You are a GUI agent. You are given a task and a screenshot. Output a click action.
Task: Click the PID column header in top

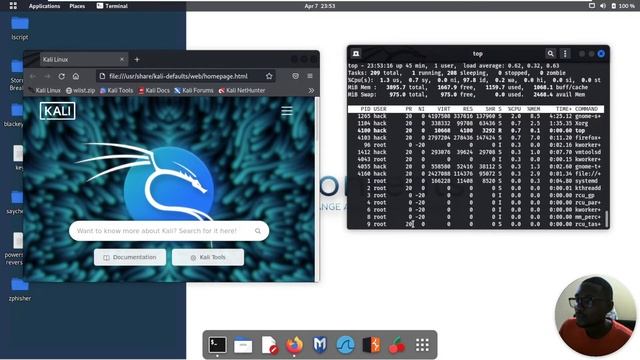[365, 109]
